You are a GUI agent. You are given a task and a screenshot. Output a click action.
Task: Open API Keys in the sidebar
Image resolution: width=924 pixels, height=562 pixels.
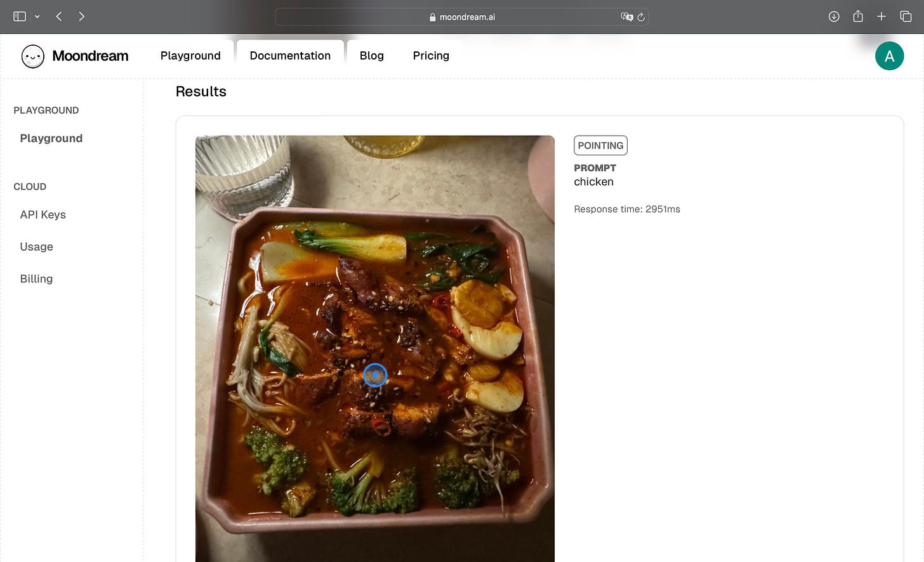click(x=43, y=214)
